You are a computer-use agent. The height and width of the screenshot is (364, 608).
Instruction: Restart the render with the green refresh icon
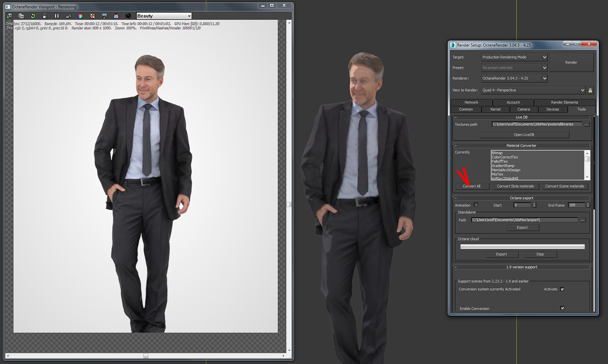(33, 16)
